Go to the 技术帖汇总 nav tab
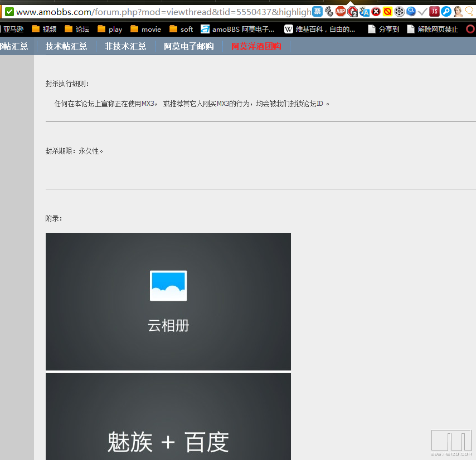Image resolution: width=476 pixels, height=460 pixels. (66, 46)
